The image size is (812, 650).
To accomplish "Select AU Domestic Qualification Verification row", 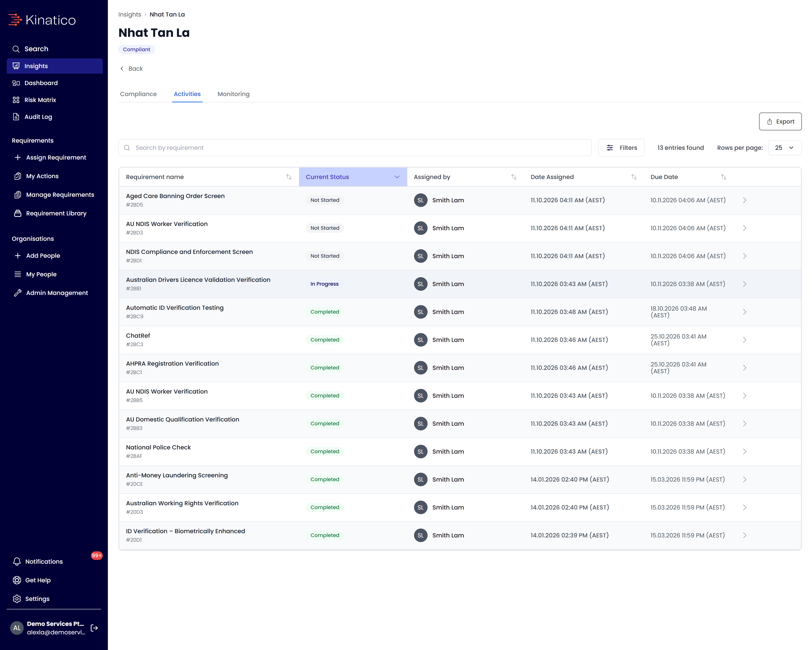I will [460, 424].
